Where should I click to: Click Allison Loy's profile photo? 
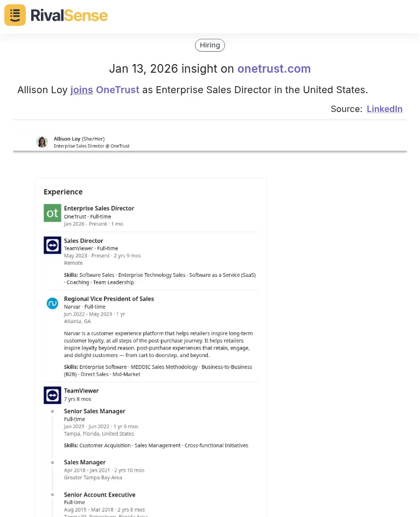click(x=42, y=142)
